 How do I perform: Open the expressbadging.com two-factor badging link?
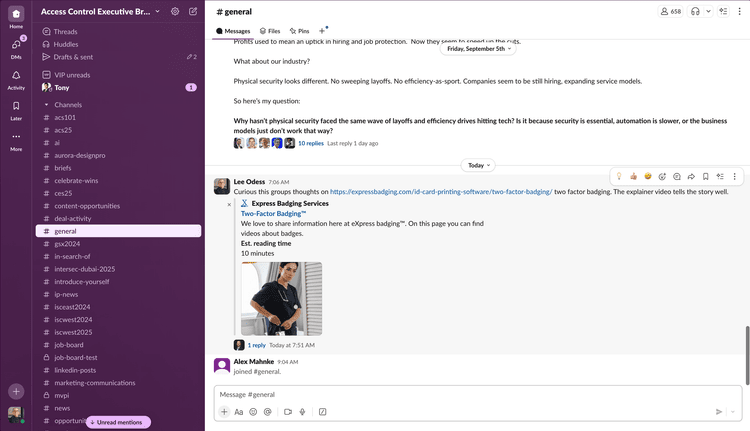pos(441,192)
